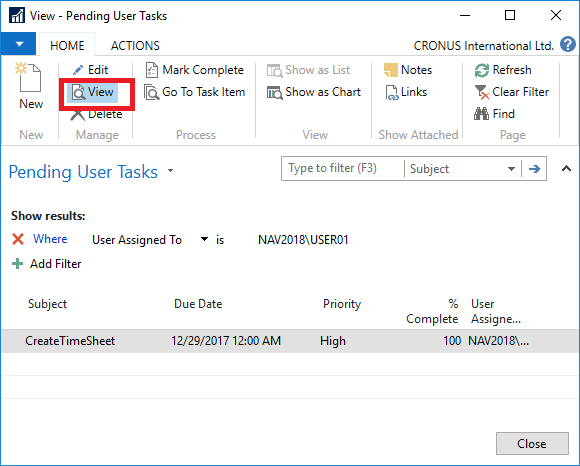
Task: Open the blue application menu dropdown
Action: 18,44
